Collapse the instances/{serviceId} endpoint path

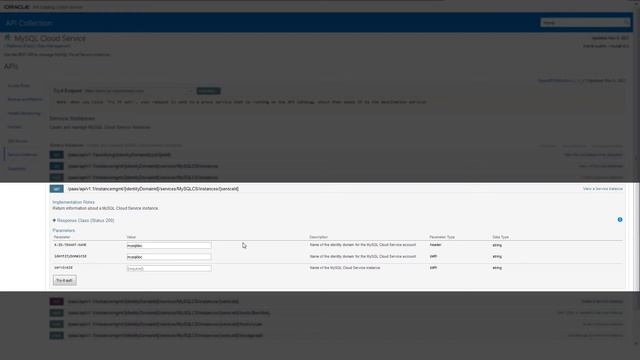tap(153, 189)
